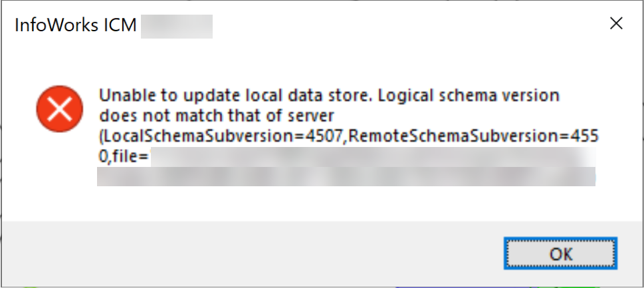The width and height of the screenshot is (644, 288).
Task: Click the InfoWorks ICM title text
Action: (x=75, y=26)
